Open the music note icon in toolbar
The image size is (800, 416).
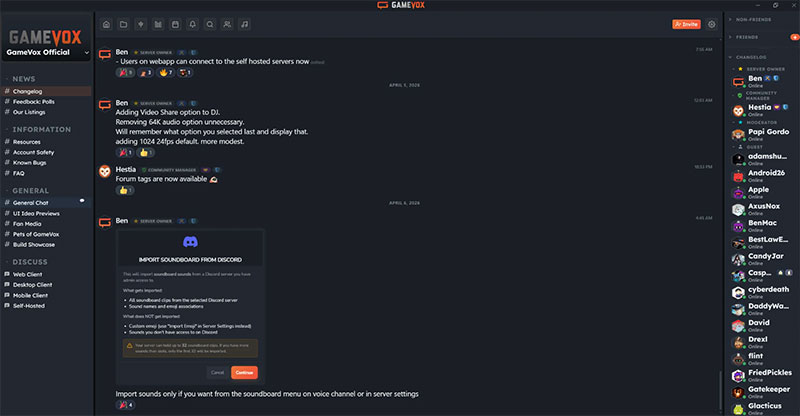pyautogui.click(x=244, y=25)
